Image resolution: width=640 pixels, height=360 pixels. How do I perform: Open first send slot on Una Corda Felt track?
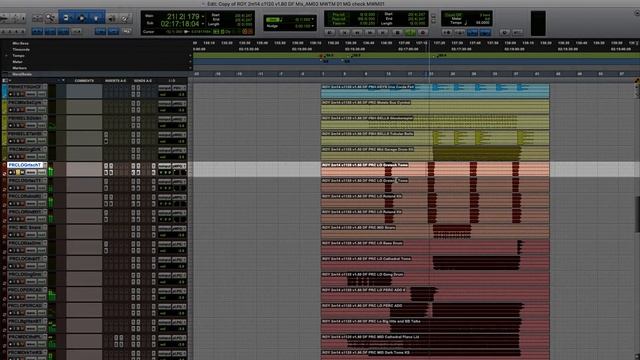coord(133,88)
